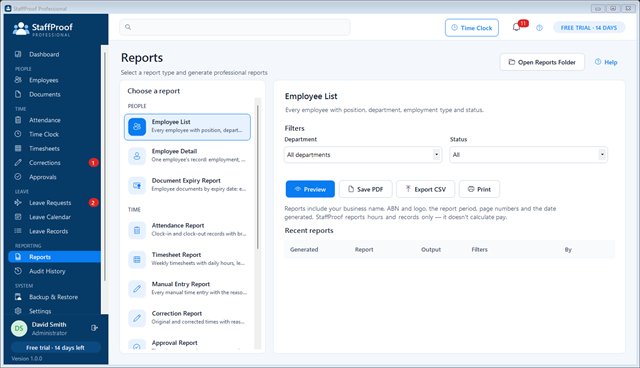The image size is (640, 368).
Task: Click the Timesheet Report table icon
Action: (x=137, y=259)
